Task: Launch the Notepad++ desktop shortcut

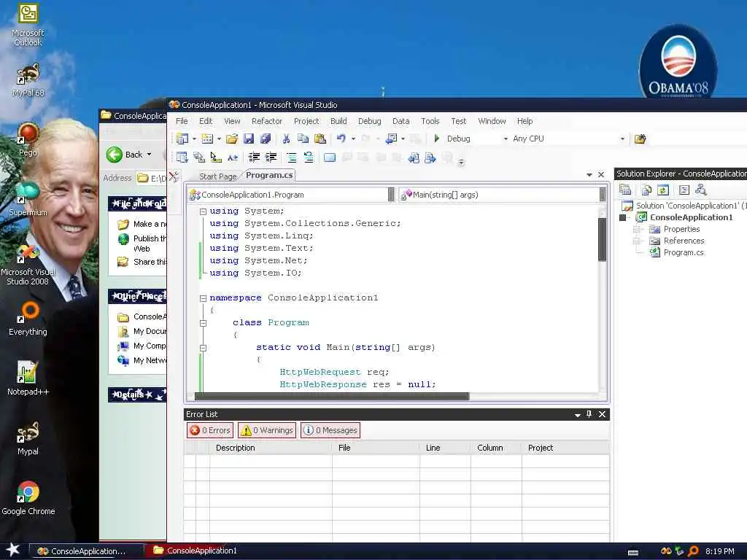Action: tap(28, 378)
